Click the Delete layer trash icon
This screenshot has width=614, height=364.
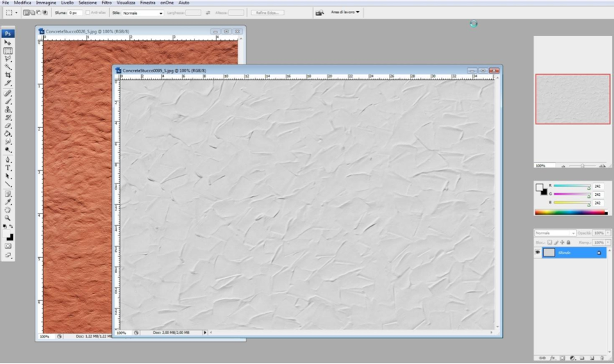coord(601,358)
